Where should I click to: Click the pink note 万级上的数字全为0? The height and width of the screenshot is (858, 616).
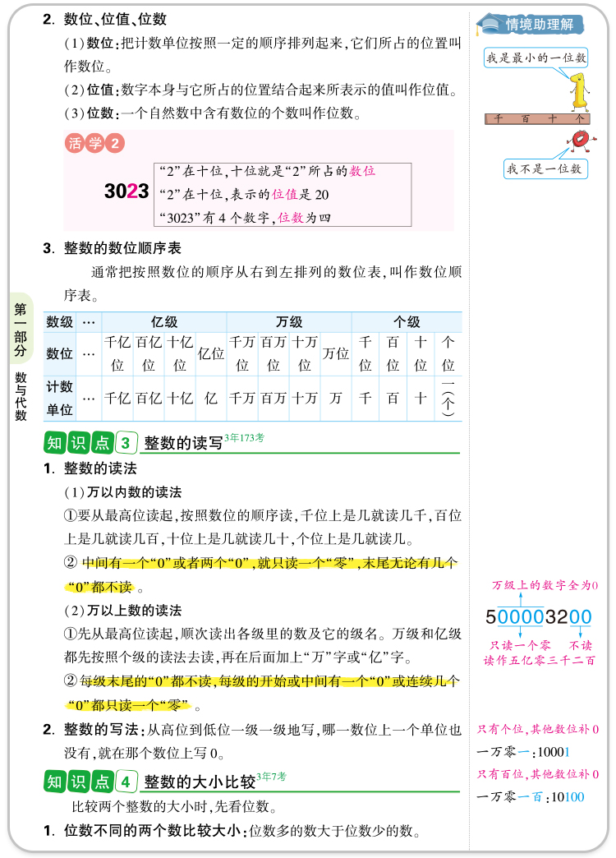545,585
